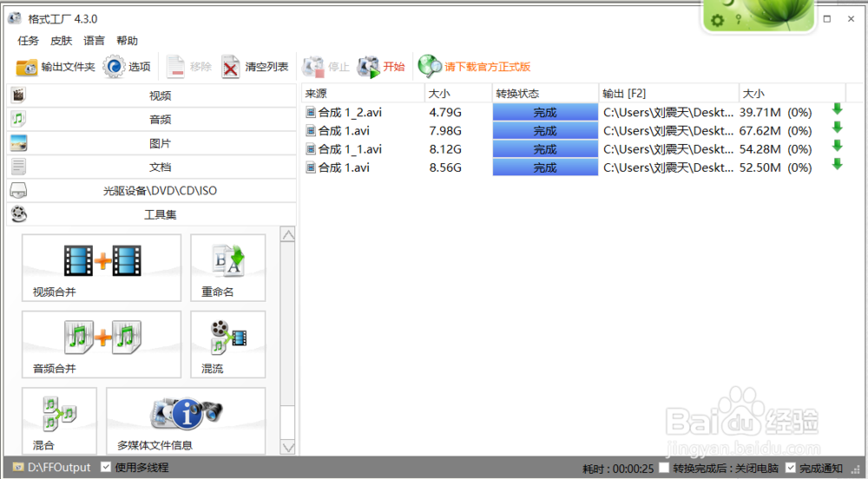The width and height of the screenshot is (868, 479).
Task: Click the 52.50M (0%) output size
Action: pyautogui.click(x=775, y=167)
